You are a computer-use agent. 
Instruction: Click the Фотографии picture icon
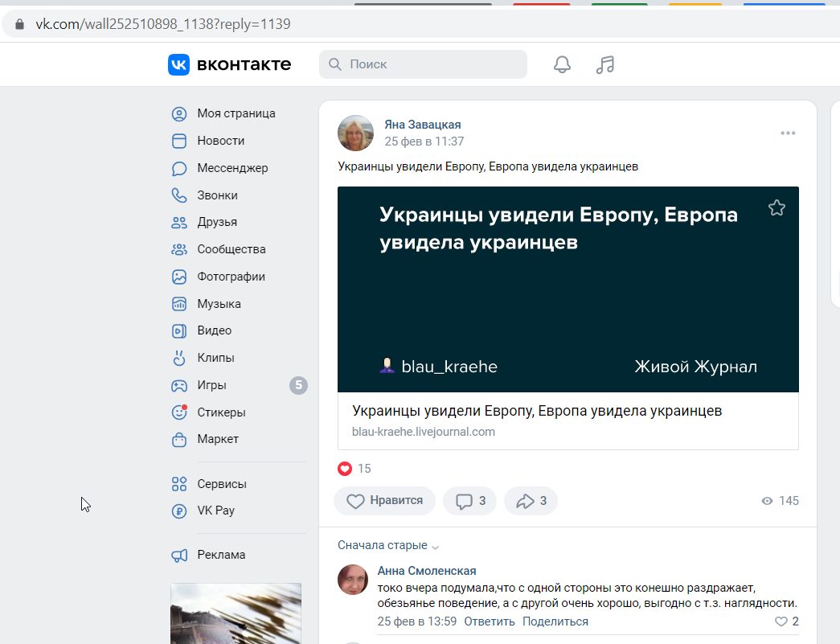pos(179,277)
